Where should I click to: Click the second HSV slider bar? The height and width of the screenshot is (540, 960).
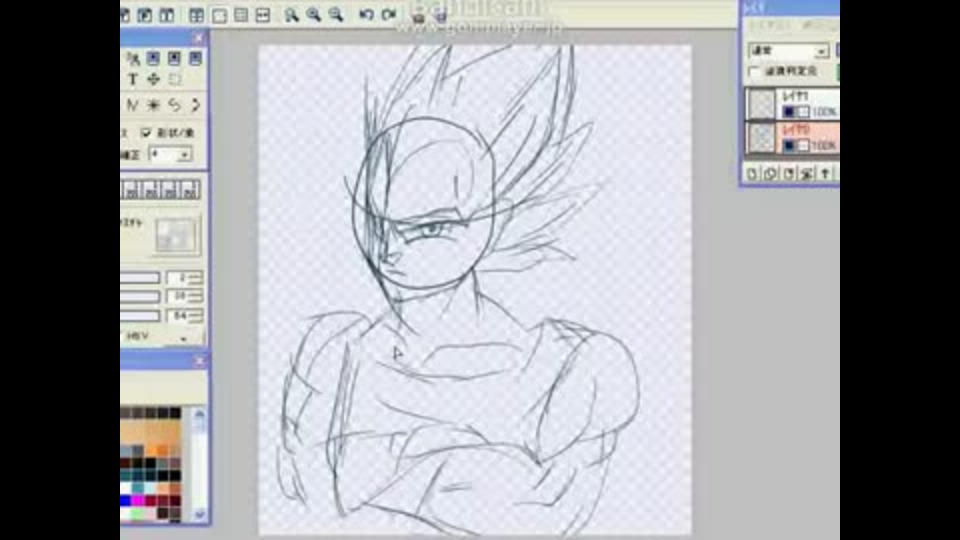tap(140, 298)
